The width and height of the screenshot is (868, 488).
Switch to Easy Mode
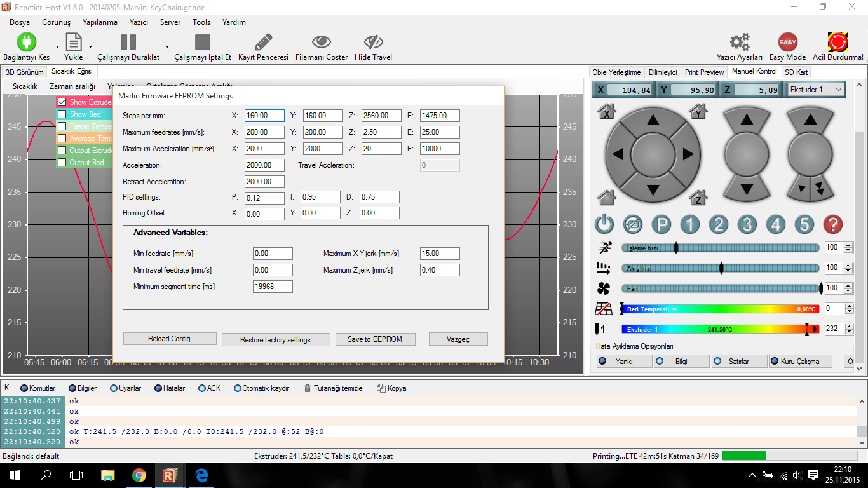click(787, 42)
